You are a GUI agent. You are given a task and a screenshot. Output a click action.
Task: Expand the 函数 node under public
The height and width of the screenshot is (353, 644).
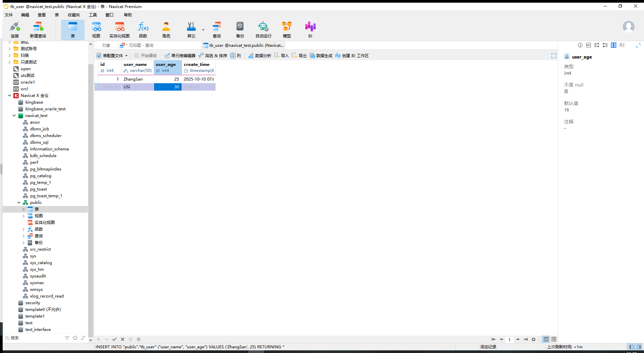24,229
